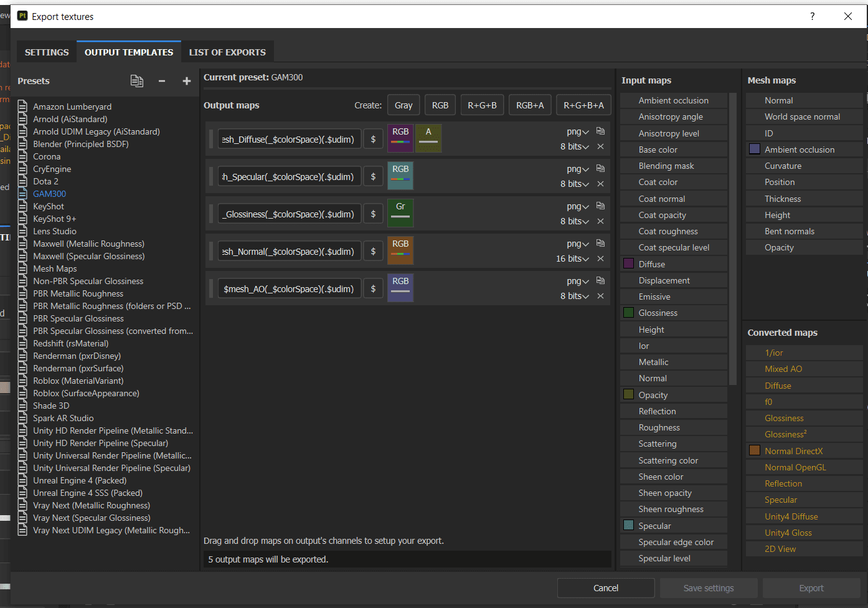Screen dimensions: 868x608
Task: Edit the AO output filename field
Action: pos(290,289)
